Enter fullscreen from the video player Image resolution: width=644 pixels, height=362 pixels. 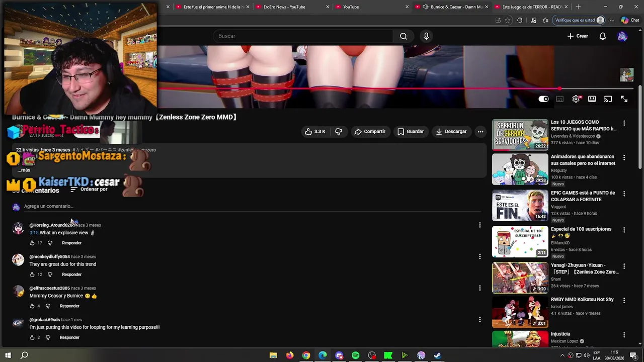[x=624, y=99]
